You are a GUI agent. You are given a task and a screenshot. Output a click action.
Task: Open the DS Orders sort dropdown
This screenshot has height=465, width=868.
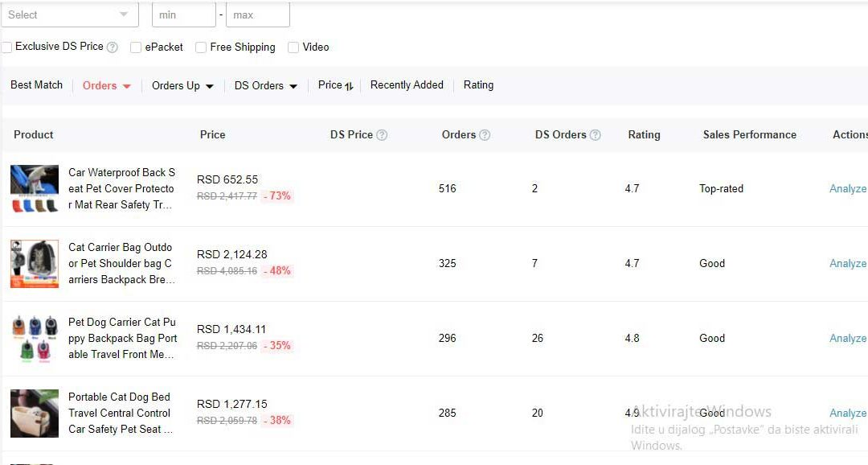pos(265,86)
